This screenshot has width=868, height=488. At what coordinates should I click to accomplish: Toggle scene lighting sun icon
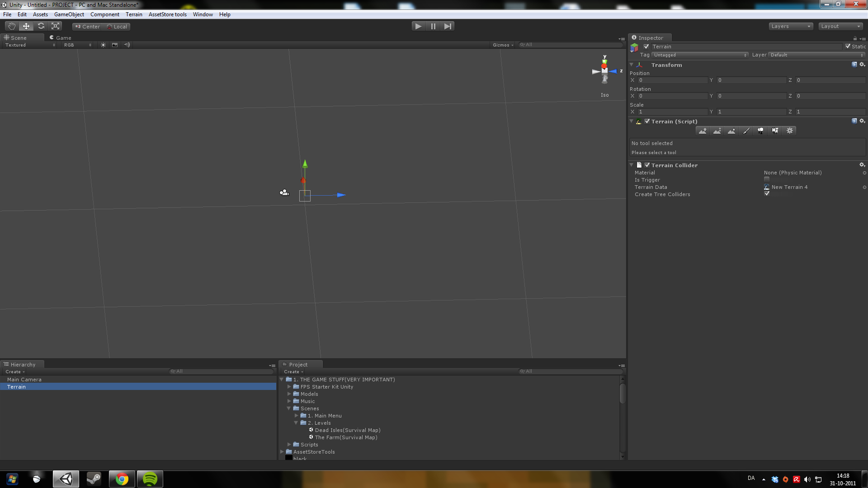click(103, 45)
